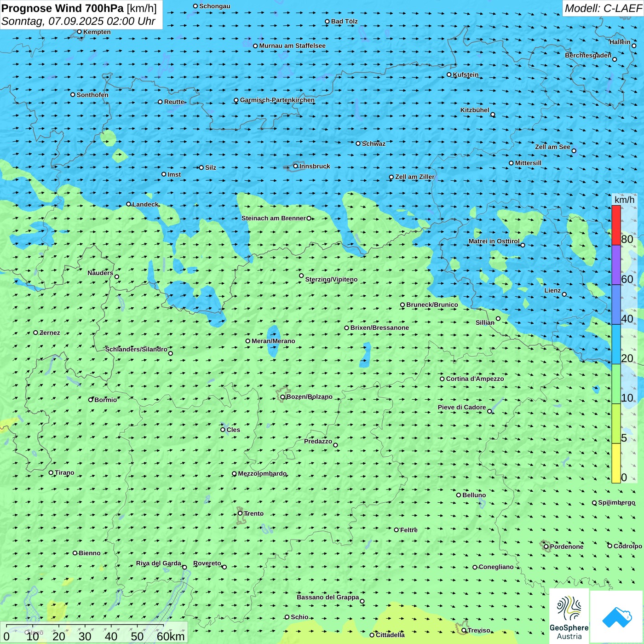The height and width of the screenshot is (644, 644).
Task: Click the 'Zernez' label
Action: [50, 333]
